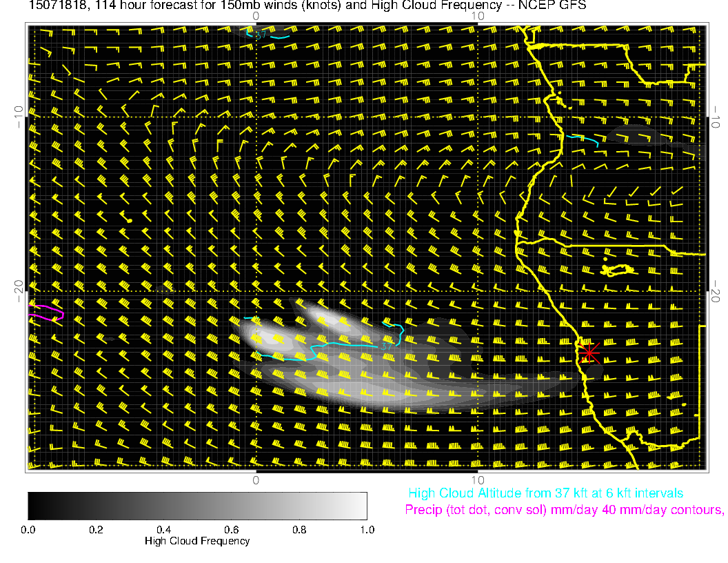Click the left axis latitude label '-10'
The image size is (728, 563).
coord(19,116)
